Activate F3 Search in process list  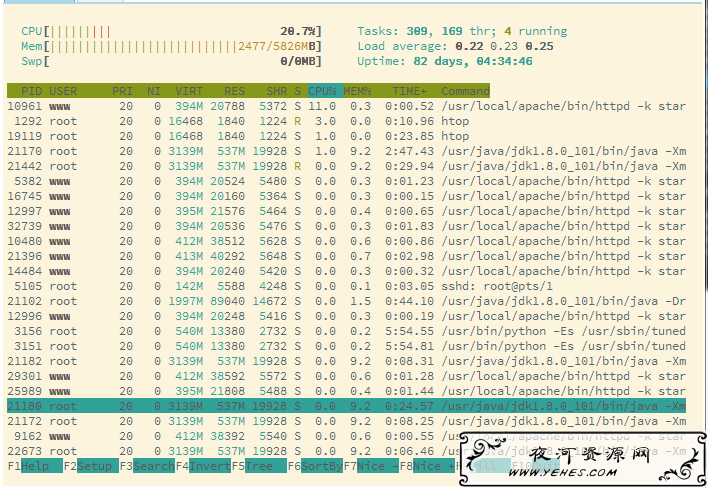point(147,466)
